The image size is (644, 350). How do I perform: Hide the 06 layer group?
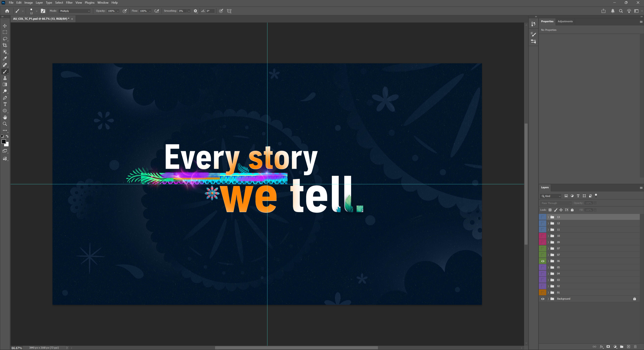(543, 261)
